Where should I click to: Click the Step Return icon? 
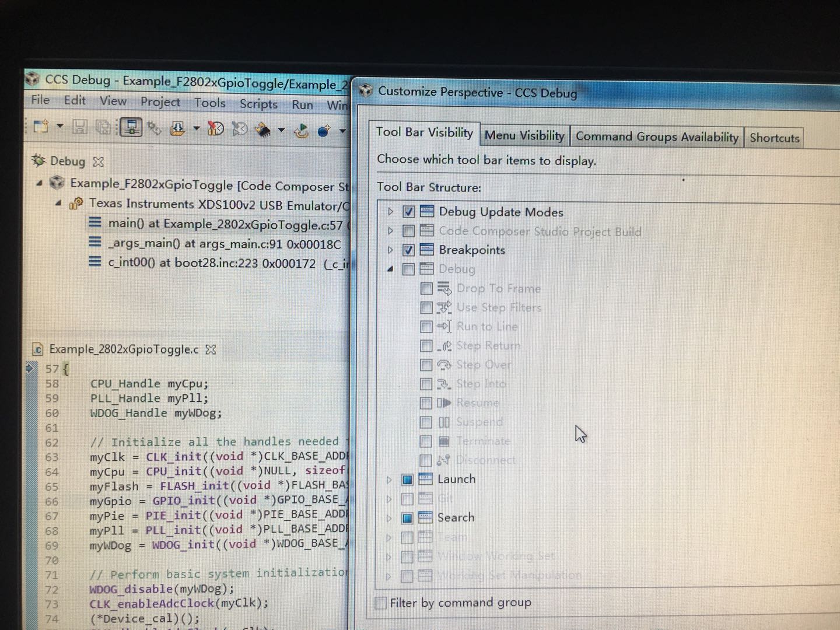pos(444,346)
